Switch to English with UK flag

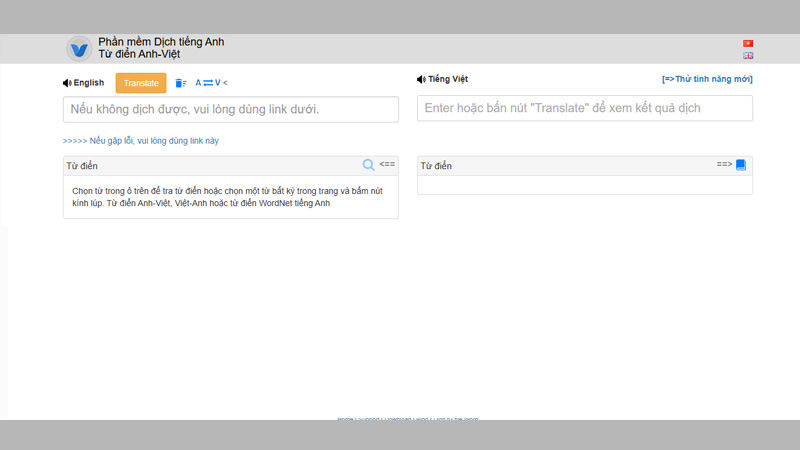click(x=748, y=56)
